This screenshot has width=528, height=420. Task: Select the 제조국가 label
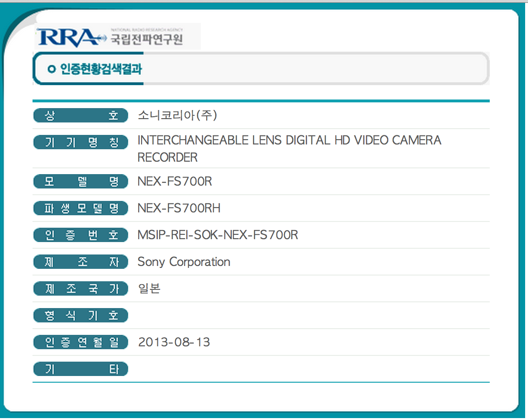[x=81, y=288]
